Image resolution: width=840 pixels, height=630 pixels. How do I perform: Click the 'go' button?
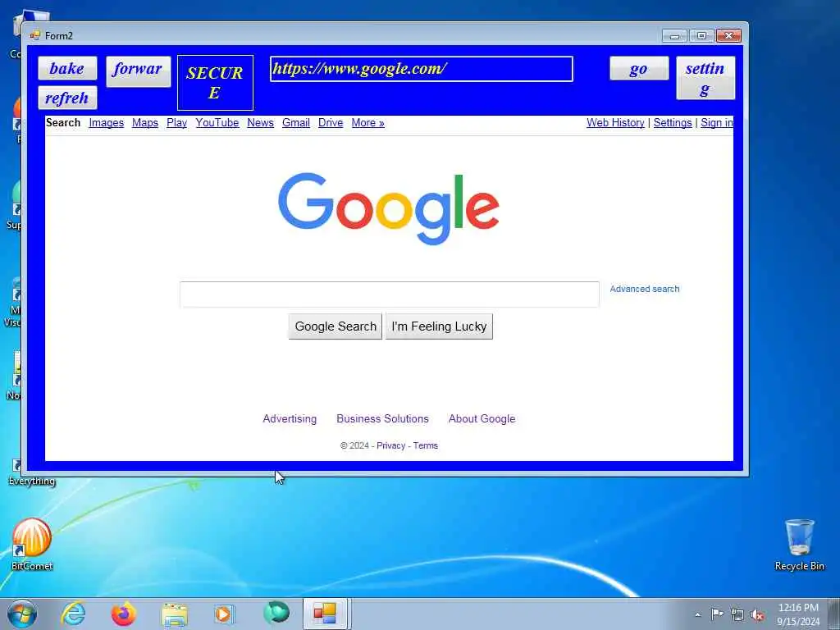639,68
